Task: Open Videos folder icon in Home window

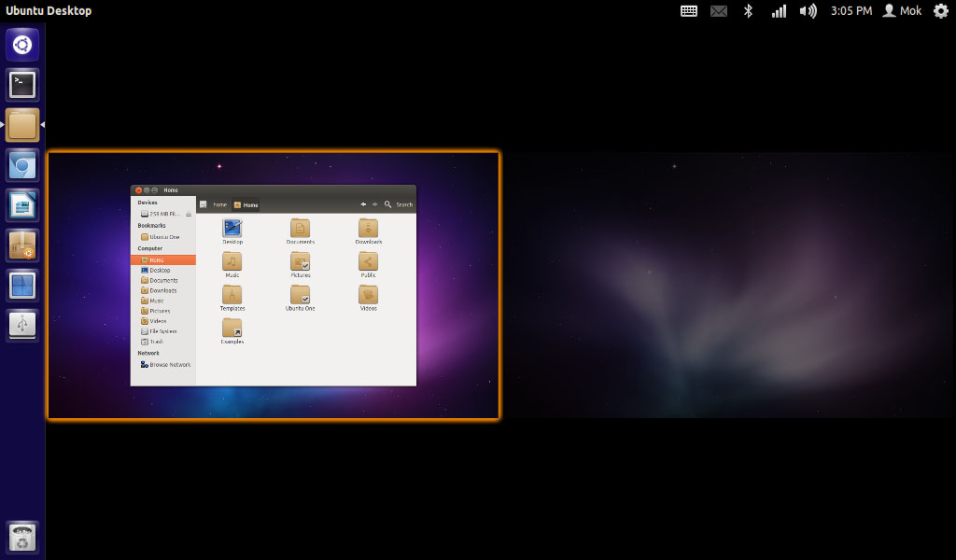Action: pos(368,298)
